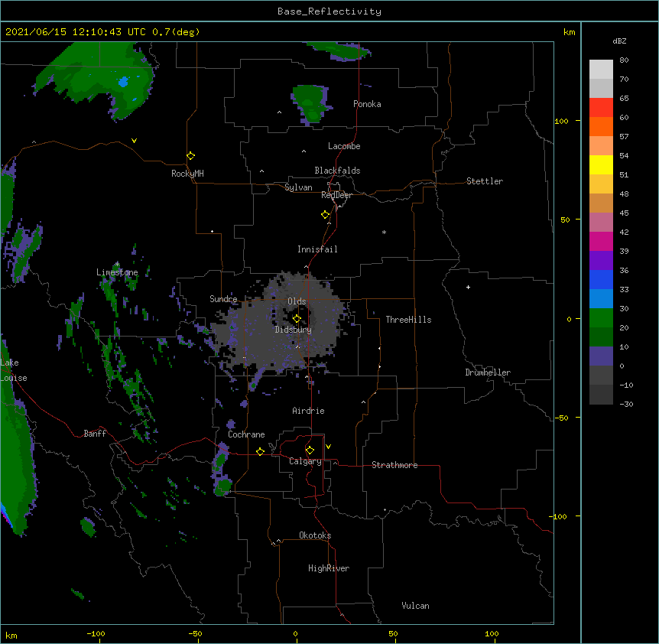This screenshot has width=659, height=644.
Task: Click the yellow diamond marker above the Calgary label
Action: (310, 450)
